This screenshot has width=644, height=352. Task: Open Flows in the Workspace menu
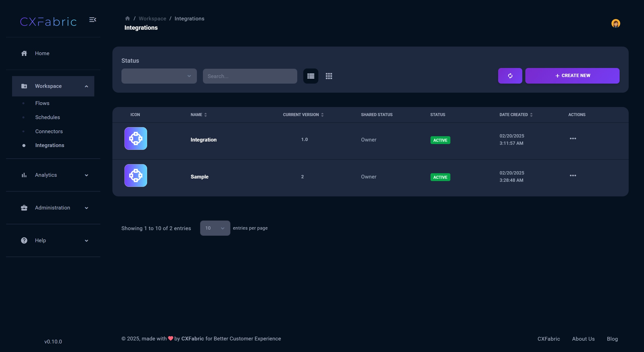click(x=42, y=103)
